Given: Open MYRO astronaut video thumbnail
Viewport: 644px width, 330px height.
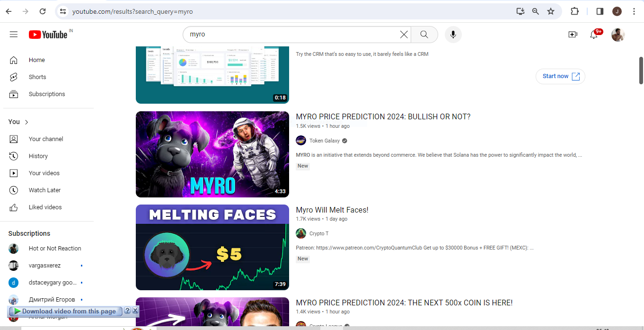Looking at the screenshot, I should [212, 154].
